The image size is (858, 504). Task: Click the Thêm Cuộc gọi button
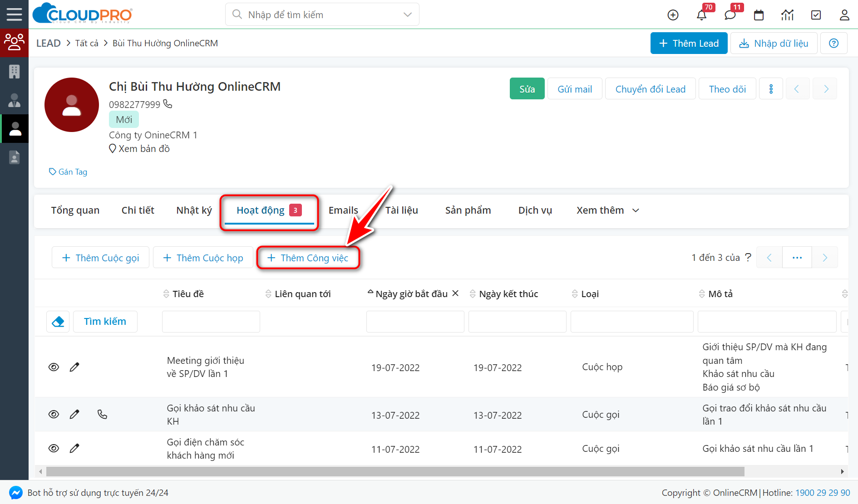pyautogui.click(x=100, y=258)
